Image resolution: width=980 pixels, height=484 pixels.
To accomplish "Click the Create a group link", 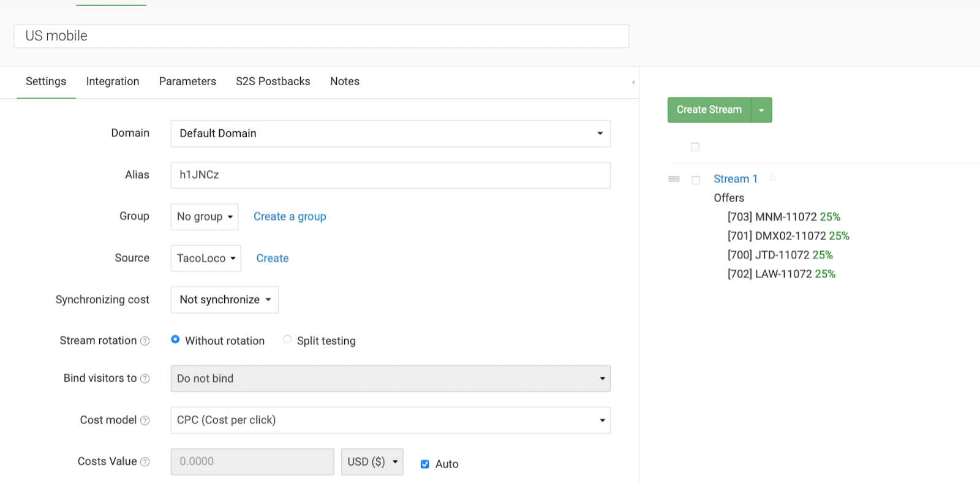I will coord(290,217).
